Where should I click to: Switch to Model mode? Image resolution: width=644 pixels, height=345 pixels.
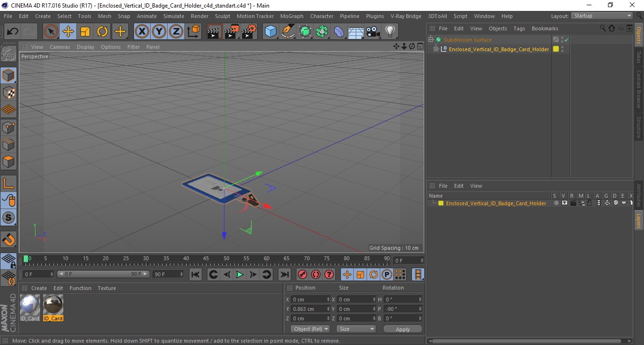tap(9, 75)
